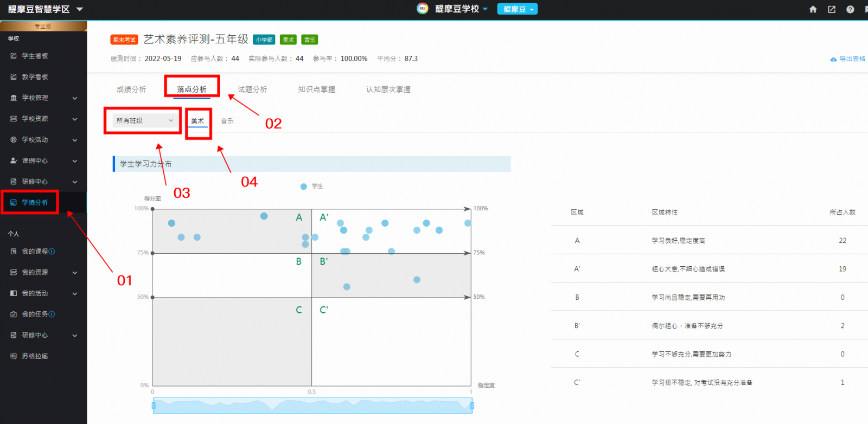
Task: Expand the 醍摩豆智慧学区 title dropdown
Action: click(x=79, y=9)
